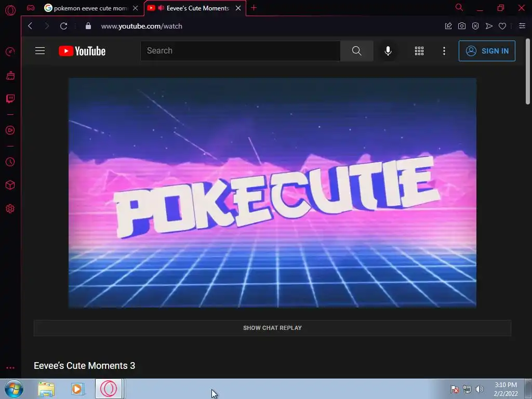Go back to previous page

tap(30, 26)
